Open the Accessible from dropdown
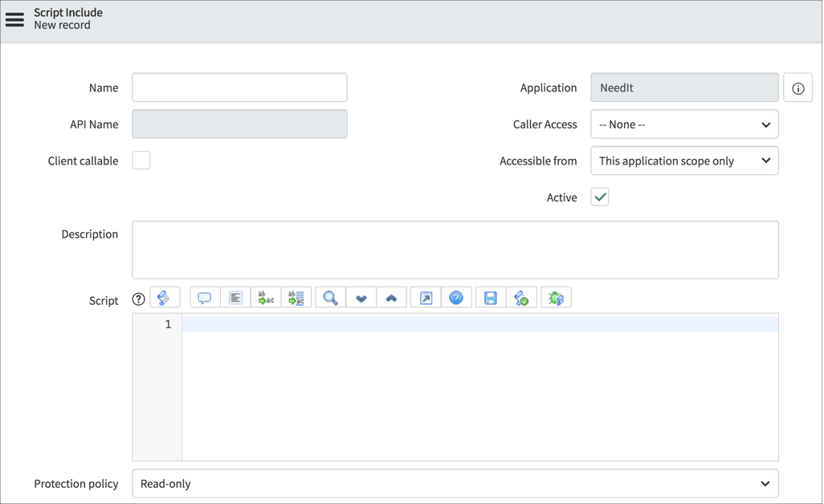Screen dimensions: 824x504 click(x=684, y=161)
